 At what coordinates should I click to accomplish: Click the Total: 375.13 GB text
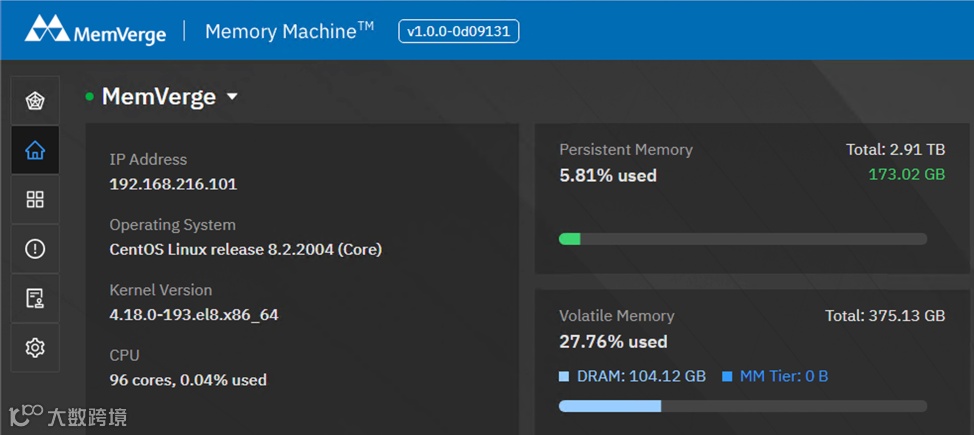[x=885, y=316]
